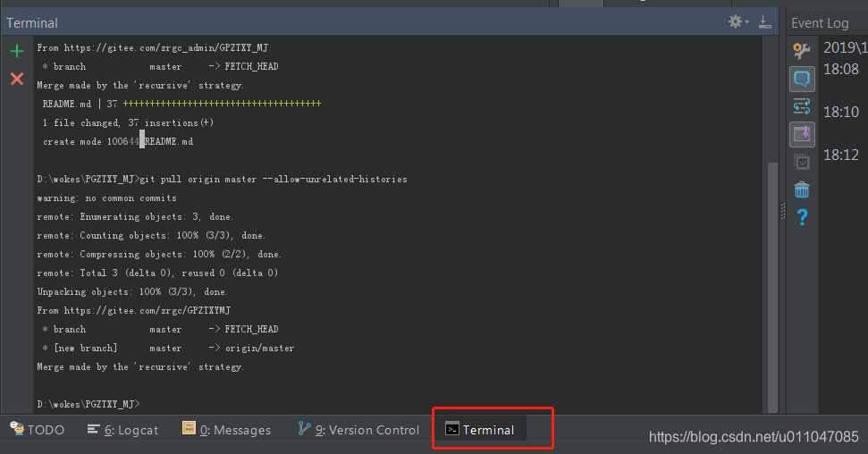
Task: Click 'README.md | 37' diff stat line
Action: (181, 104)
